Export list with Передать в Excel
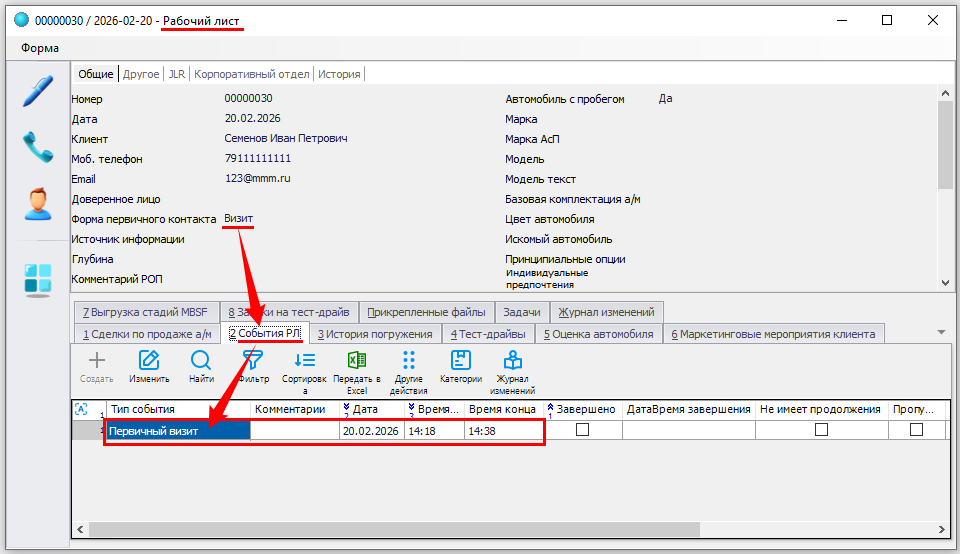 coord(357,368)
